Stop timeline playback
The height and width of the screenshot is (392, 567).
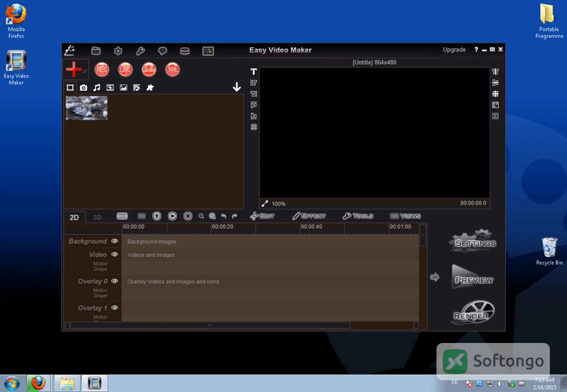188,216
